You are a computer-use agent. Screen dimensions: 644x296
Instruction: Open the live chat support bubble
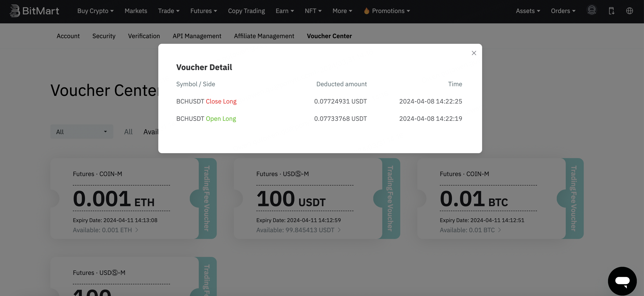click(622, 281)
